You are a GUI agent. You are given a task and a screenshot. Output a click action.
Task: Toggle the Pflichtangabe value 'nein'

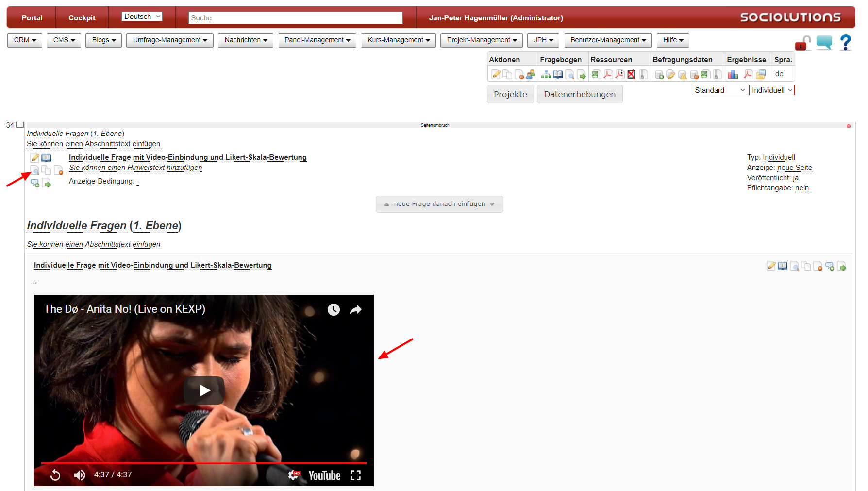tap(801, 188)
